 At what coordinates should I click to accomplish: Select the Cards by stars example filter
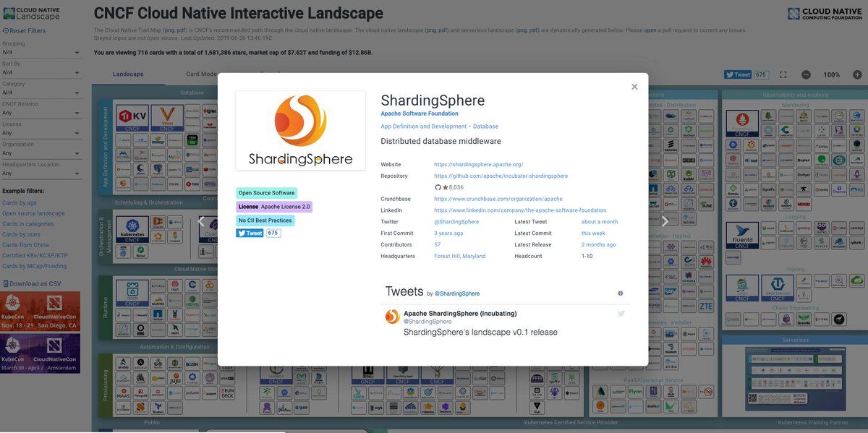(x=21, y=234)
